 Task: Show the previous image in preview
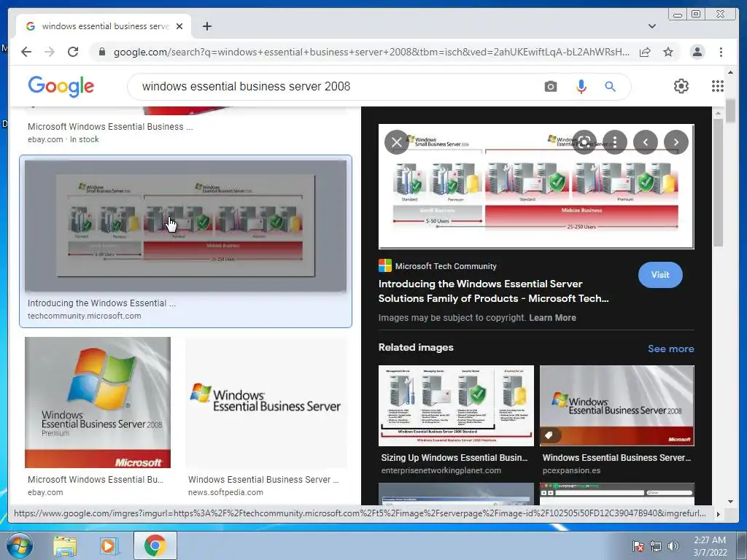click(x=646, y=142)
